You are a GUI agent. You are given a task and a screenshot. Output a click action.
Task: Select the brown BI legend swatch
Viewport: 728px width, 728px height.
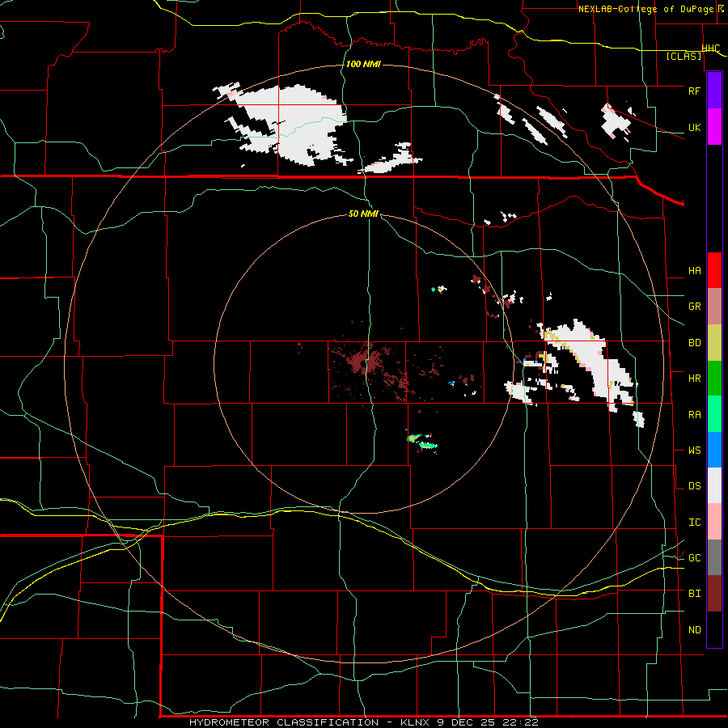[x=714, y=594]
